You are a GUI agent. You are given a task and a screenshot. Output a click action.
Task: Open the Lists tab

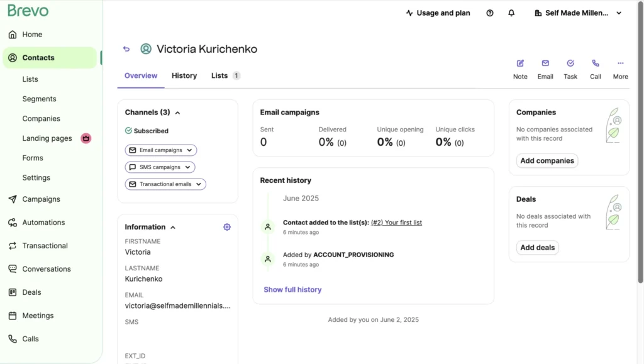pyautogui.click(x=221, y=75)
